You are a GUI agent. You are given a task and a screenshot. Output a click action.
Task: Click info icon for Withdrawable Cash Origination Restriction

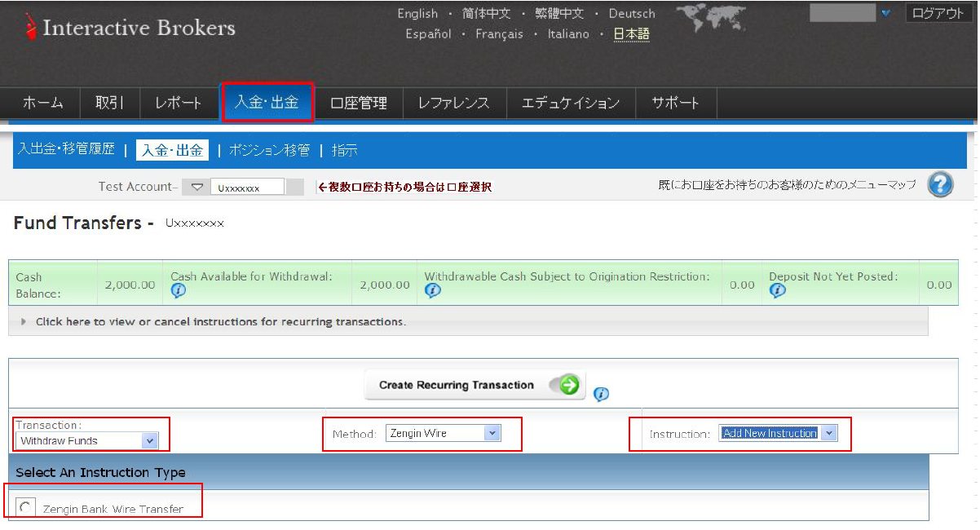click(432, 291)
